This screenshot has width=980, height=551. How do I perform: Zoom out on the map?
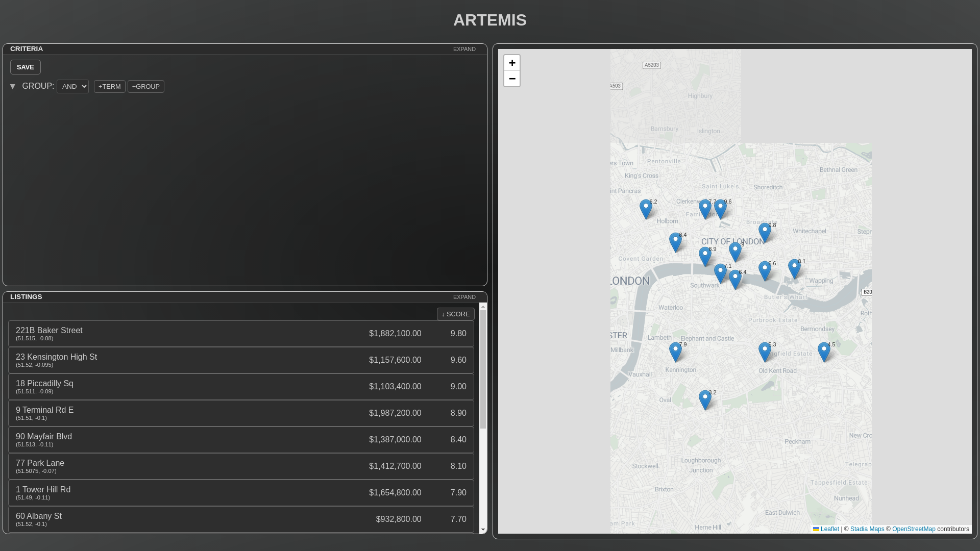(512, 79)
